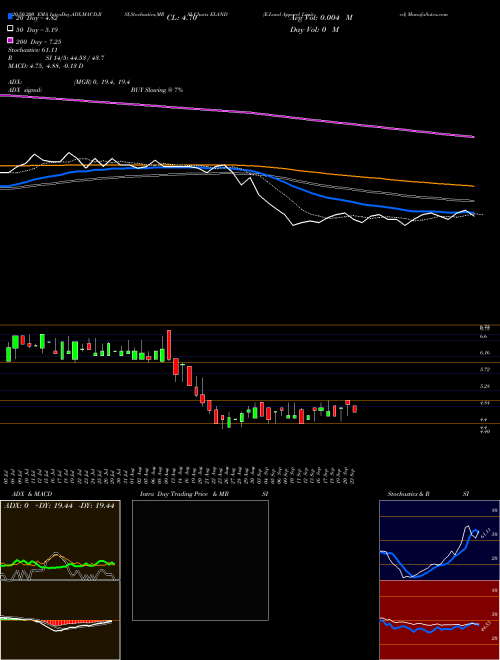The image size is (500, 660).
Task: Click the blue 20 Day legend swatch
Action: [10, 16]
